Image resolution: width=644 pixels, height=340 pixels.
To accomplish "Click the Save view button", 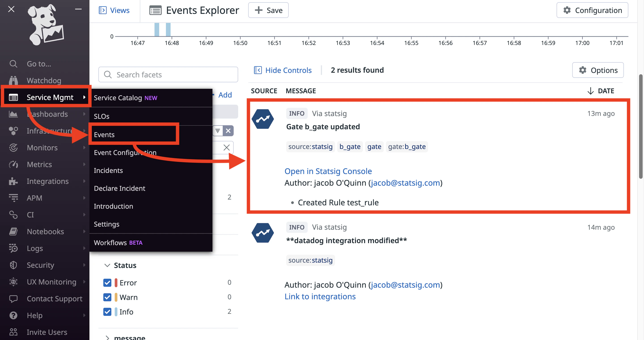I will (268, 10).
